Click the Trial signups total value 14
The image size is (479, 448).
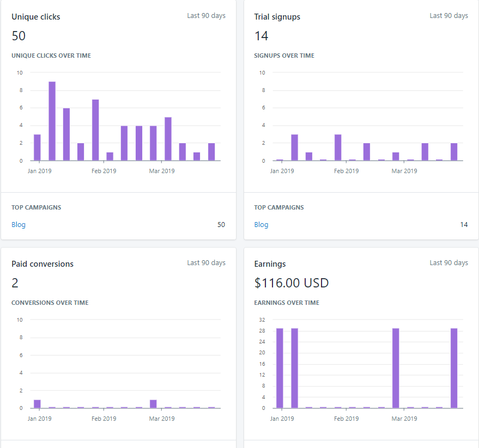pos(261,36)
